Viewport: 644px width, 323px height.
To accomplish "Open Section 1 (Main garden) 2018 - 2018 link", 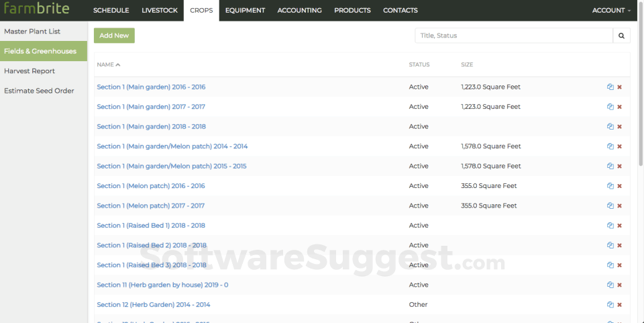I will point(151,126).
